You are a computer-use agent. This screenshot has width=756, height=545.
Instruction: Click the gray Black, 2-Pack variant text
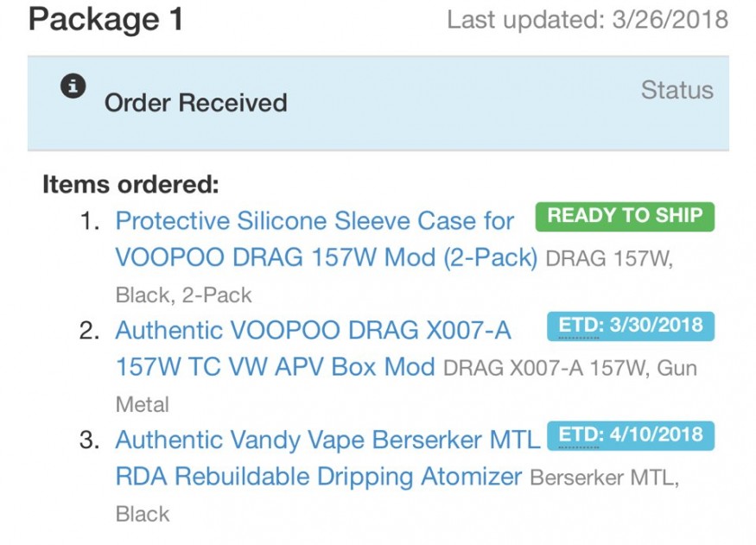tap(183, 295)
